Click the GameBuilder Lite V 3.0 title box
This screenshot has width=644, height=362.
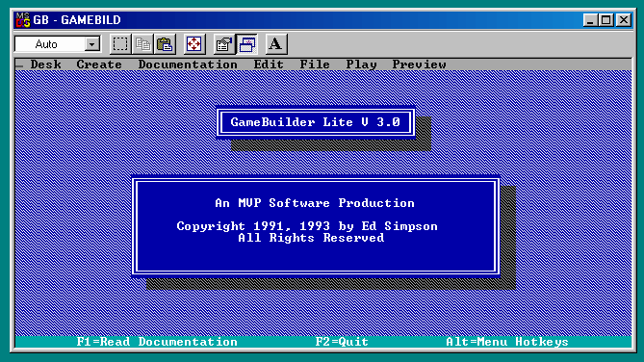coord(316,122)
